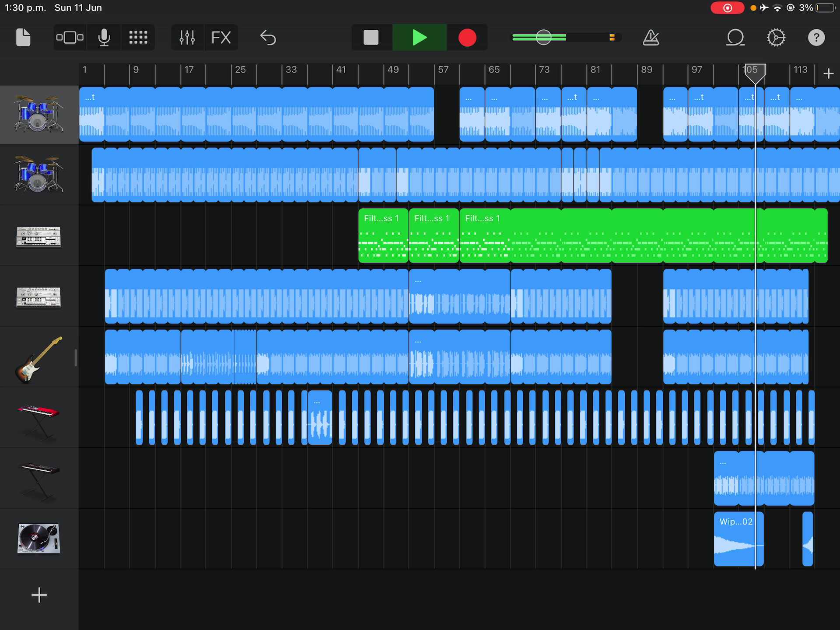Image resolution: width=840 pixels, height=630 pixels.
Task: Tap bar 65 on the ruler
Action: click(494, 70)
